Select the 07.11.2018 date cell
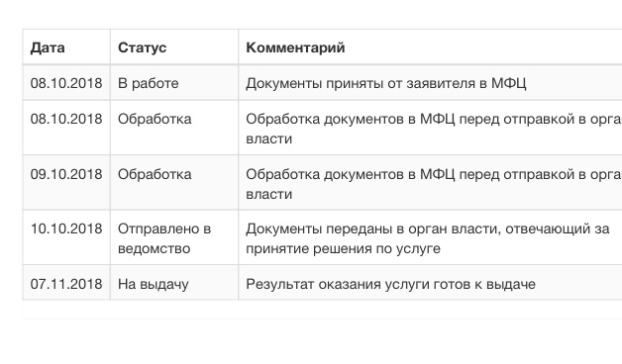The height and width of the screenshot is (364, 622). pos(66,284)
